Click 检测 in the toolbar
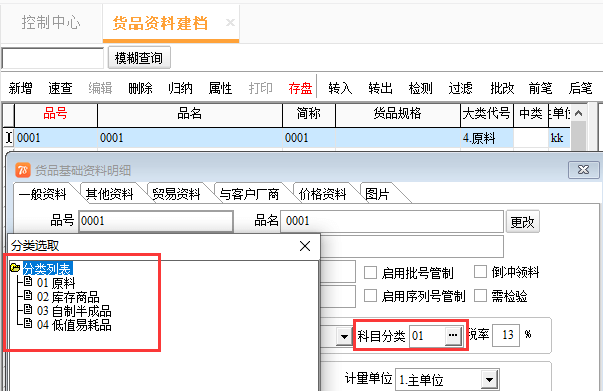 pyautogui.click(x=420, y=88)
